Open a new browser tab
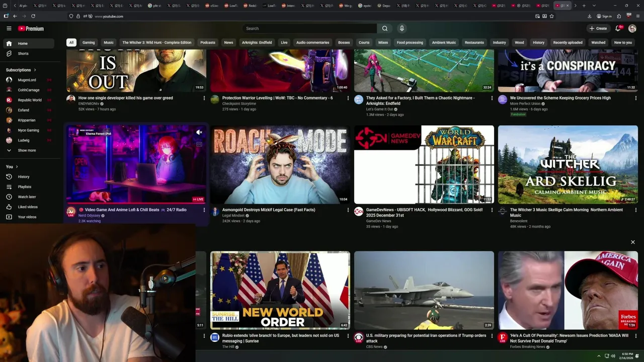The height and width of the screenshot is (362, 644). tap(584, 6)
